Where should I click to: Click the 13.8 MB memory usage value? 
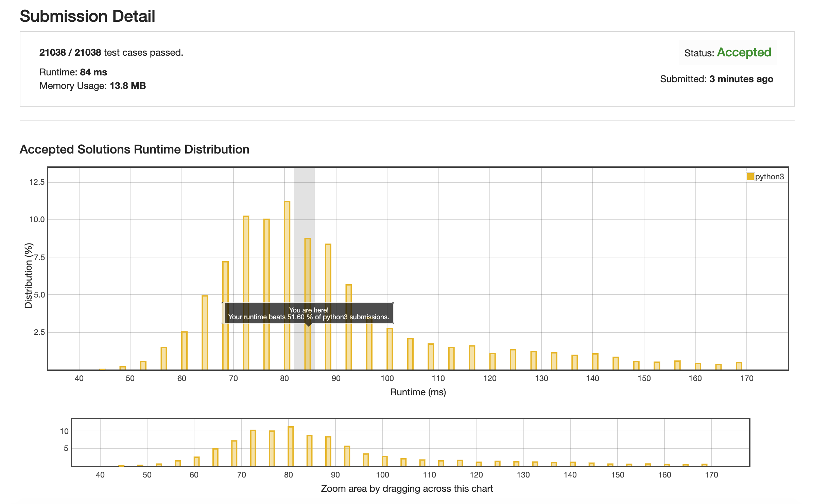click(x=127, y=86)
